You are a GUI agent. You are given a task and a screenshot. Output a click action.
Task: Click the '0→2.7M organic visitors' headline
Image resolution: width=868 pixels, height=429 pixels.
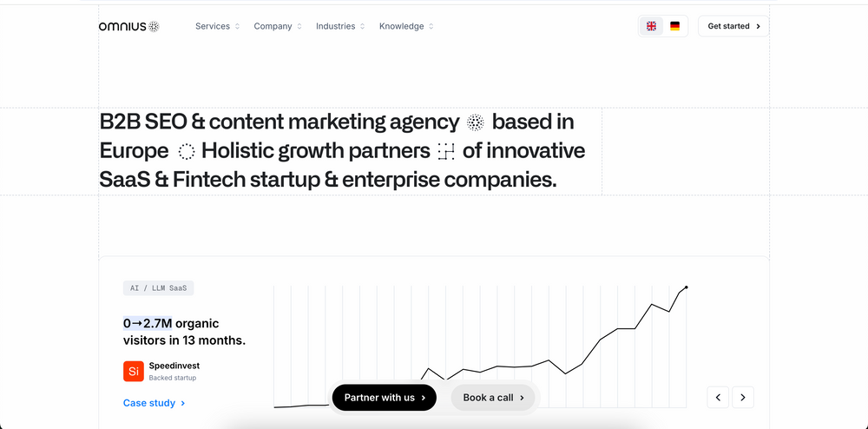[184, 332]
